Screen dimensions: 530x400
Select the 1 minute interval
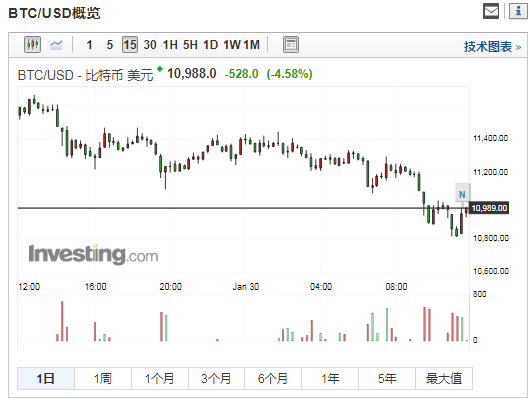(89, 45)
